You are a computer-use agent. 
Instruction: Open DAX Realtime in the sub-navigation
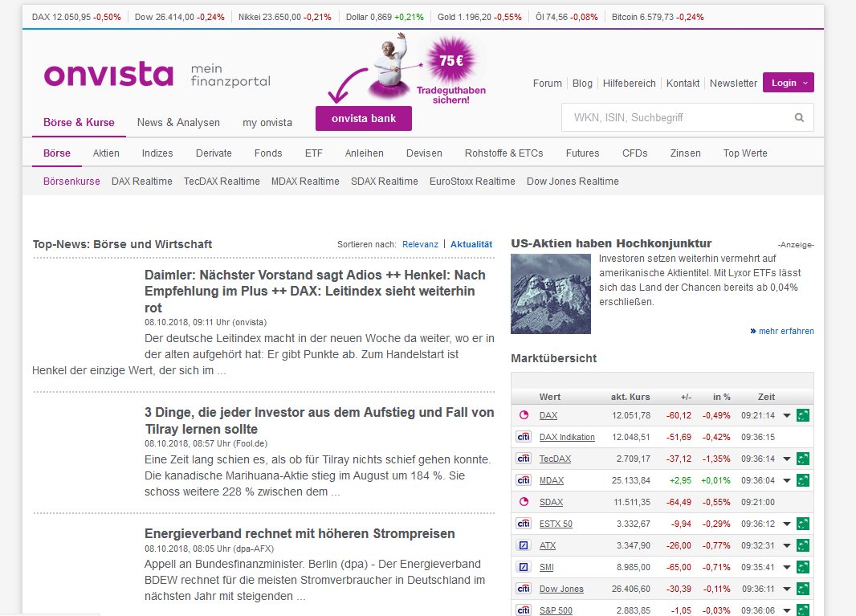pos(142,182)
